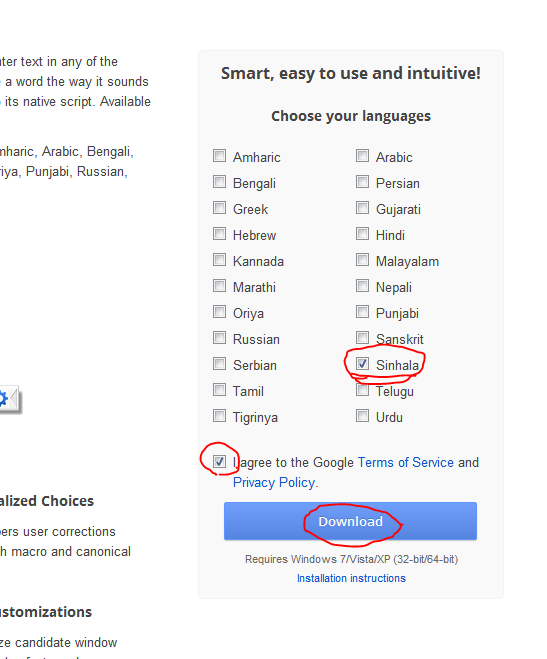
Task: Select the Arabic language checkbox
Action: [x=362, y=156]
